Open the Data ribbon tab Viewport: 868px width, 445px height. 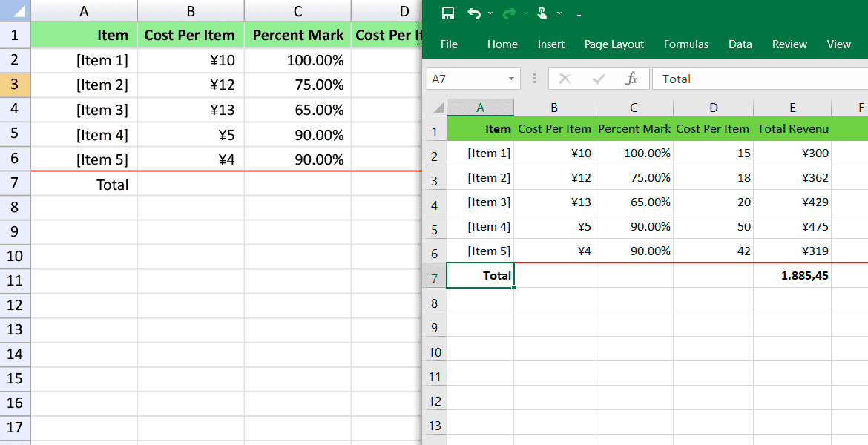tap(740, 44)
